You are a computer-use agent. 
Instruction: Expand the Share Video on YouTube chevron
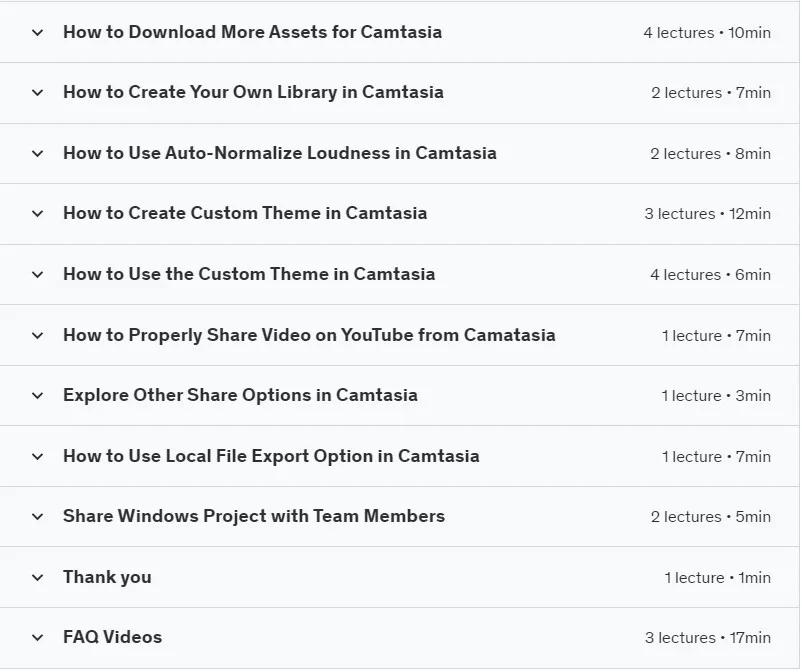pos(37,335)
